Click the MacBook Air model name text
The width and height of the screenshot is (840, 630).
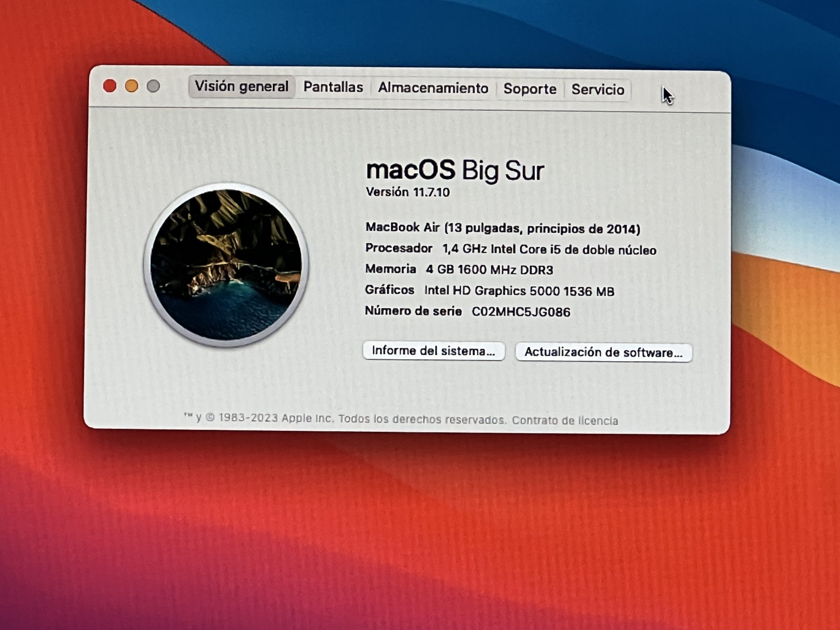coord(502,228)
